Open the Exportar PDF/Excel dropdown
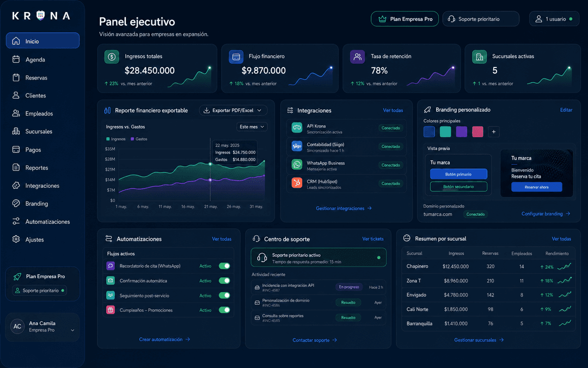Screen dimensions: 588x368 click(233, 111)
